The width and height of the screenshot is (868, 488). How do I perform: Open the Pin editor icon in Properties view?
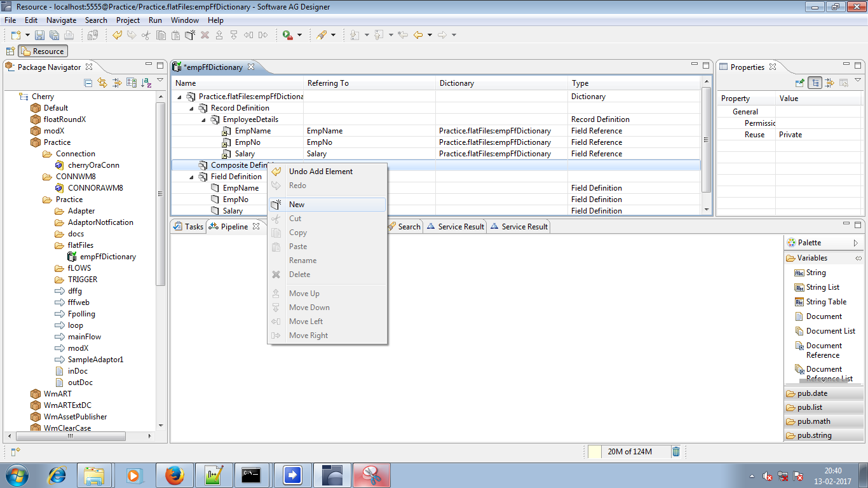(799, 83)
